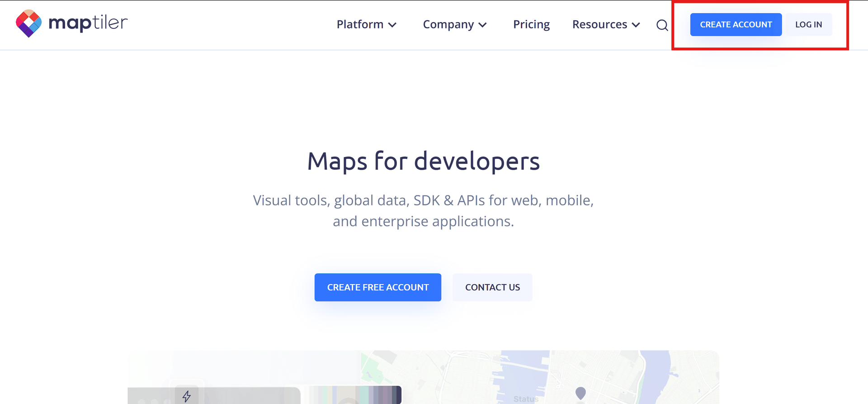Open the Platform menu label
Image resolution: width=868 pixels, height=404 pixels.
pyautogui.click(x=360, y=24)
